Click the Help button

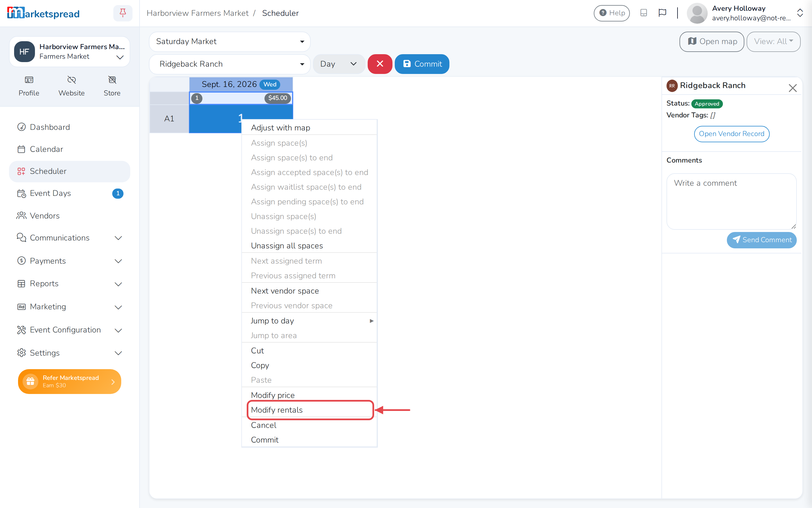[x=611, y=13]
